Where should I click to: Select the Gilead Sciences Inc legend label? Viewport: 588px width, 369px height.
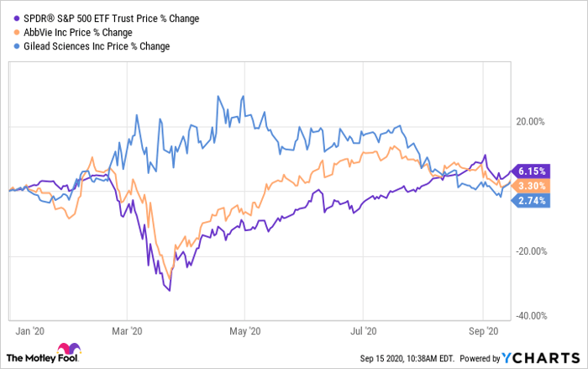[x=92, y=46]
